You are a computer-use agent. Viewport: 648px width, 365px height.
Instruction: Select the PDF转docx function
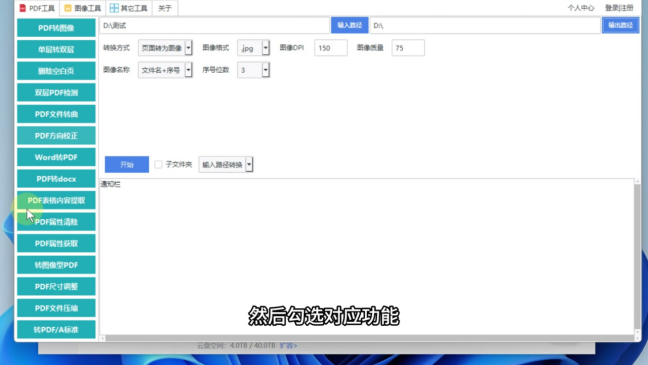[x=56, y=179]
